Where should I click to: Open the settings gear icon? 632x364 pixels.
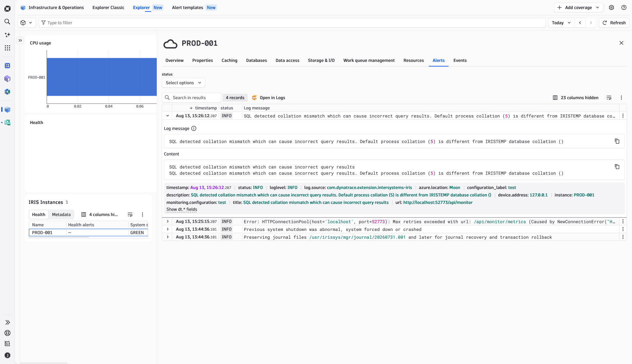[611, 7]
